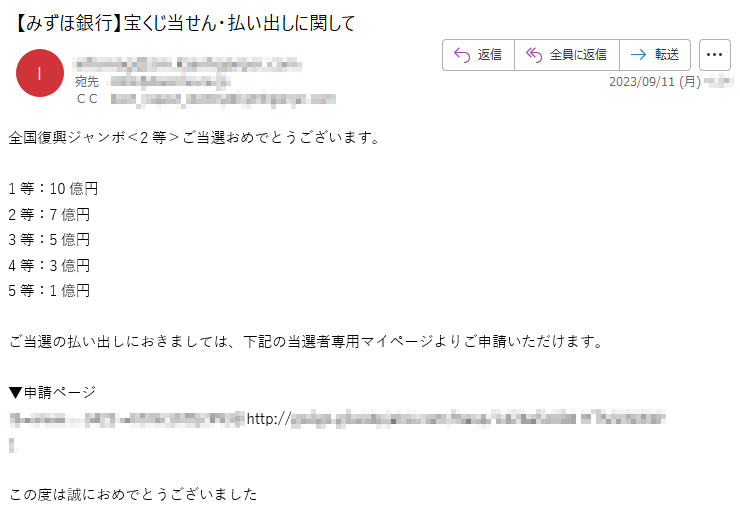This screenshot has width=740, height=517.
Task: Click the red sender avatar circle
Action: click(x=40, y=73)
